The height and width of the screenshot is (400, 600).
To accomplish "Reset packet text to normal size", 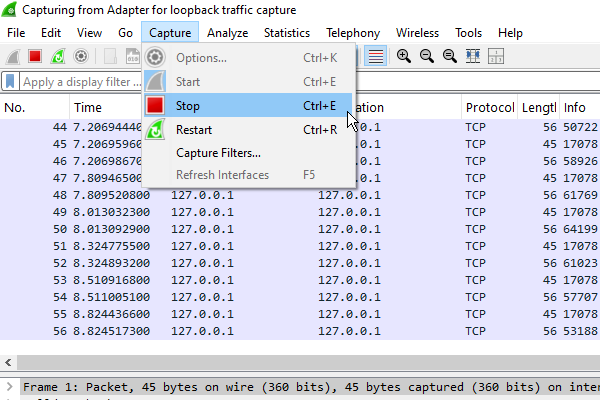I will (x=450, y=56).
